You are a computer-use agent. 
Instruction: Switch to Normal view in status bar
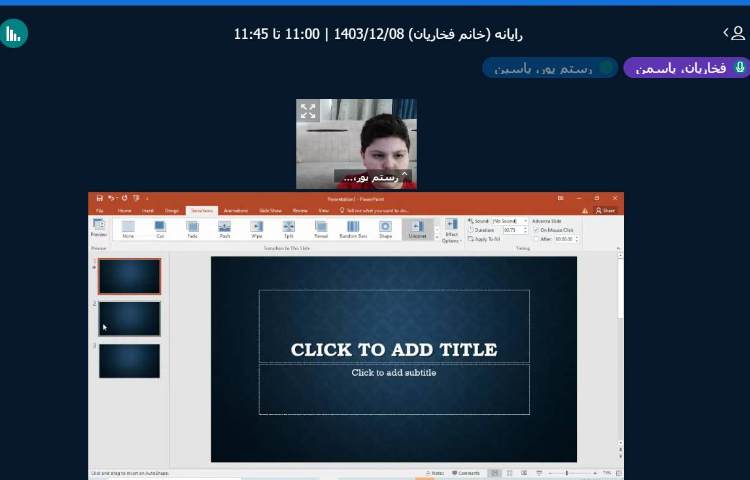pyautogui.click(x=495, y=473)
